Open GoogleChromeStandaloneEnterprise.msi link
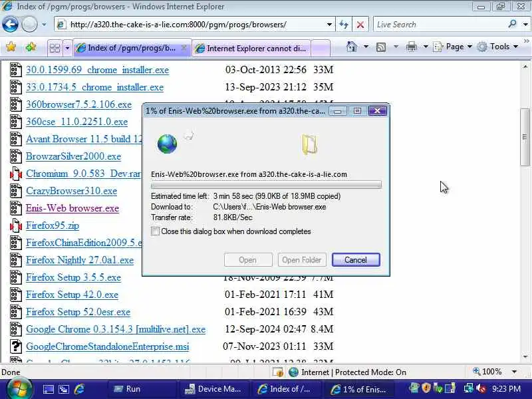532x399 pixels. coord(107,346)
